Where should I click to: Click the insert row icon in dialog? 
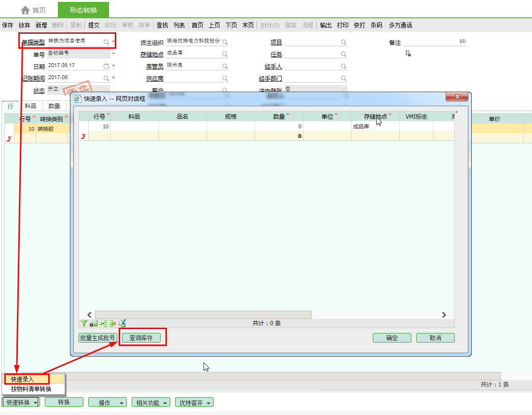(x=103, y=323)
